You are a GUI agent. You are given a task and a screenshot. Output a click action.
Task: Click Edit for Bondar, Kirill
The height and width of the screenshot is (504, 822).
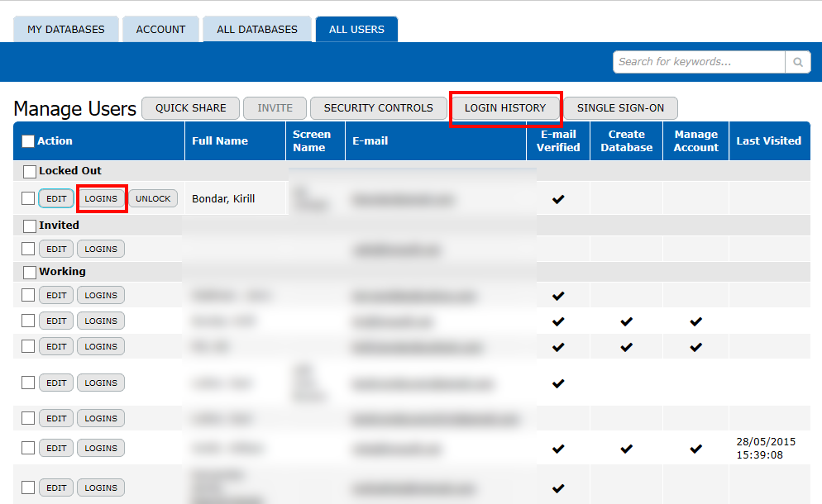point(56,199)
